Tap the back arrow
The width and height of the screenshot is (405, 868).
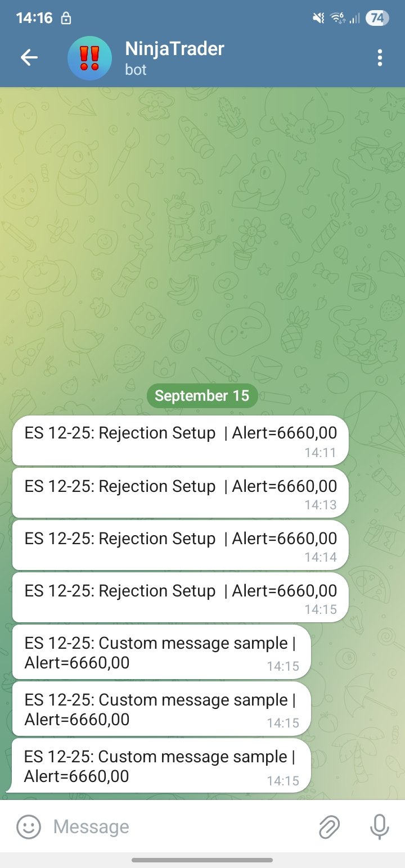29,57
